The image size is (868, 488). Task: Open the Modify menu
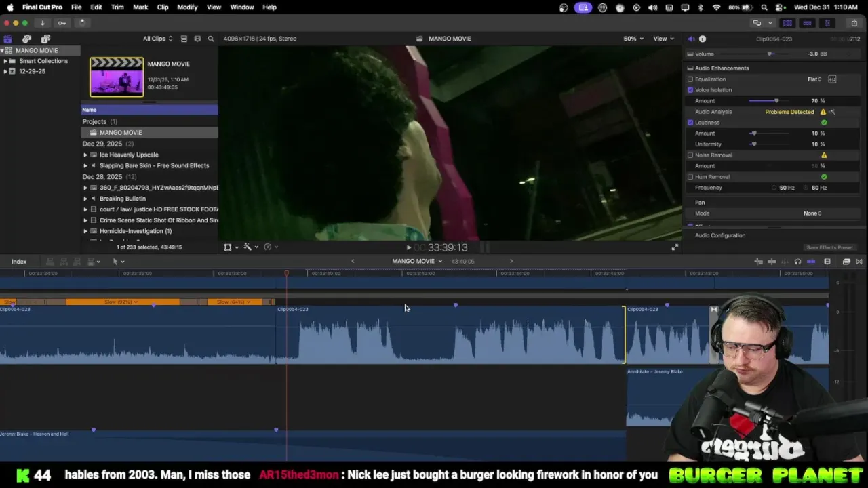187,7
